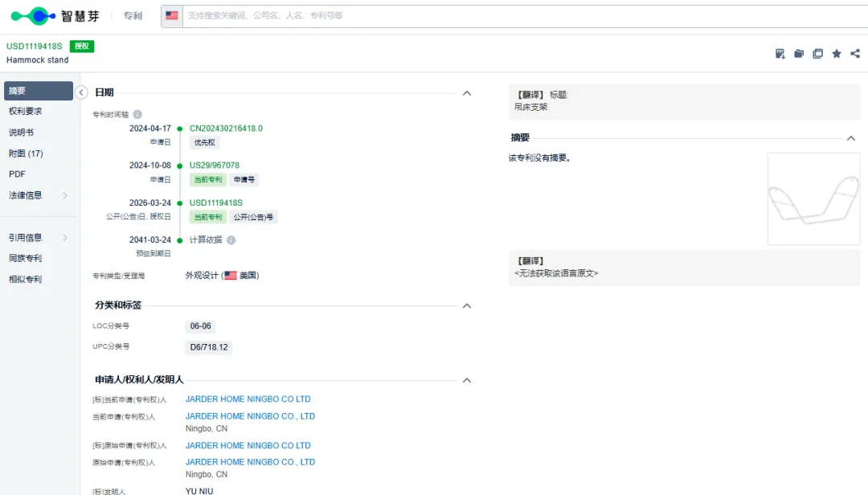This screenshot has width=868, height=495.
Task: Select the 摘要 sidebar tab
Action: (x=39, y=91)
